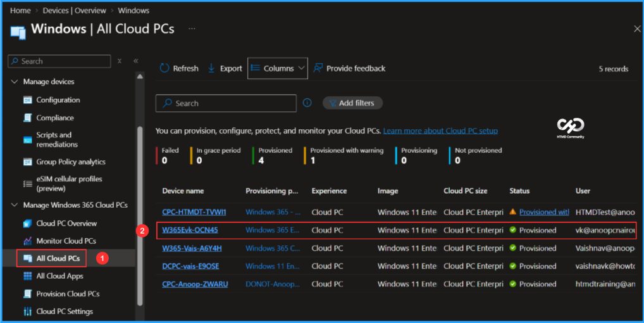Image resolution: width=644 pixels, height=323 pixels.
Task: Click the Refresh icon in the toolbar
Action: (164, 68)
